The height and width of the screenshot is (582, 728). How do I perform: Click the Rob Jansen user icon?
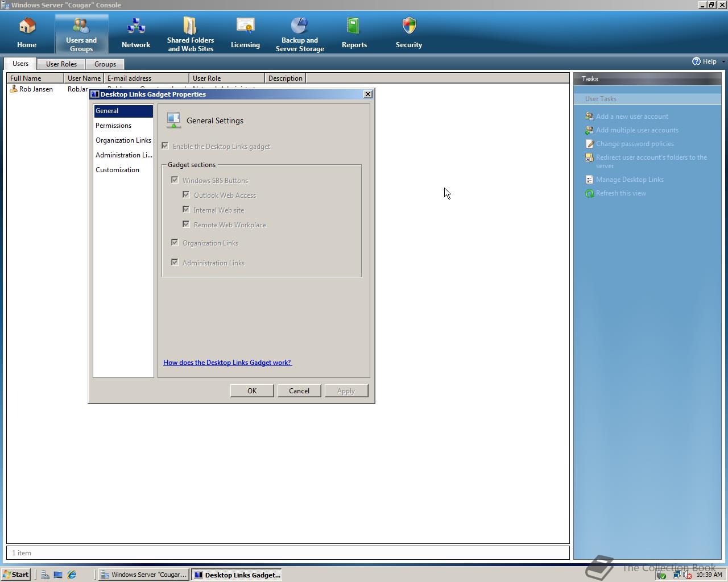pyautogui.click(x=14, y=89)
